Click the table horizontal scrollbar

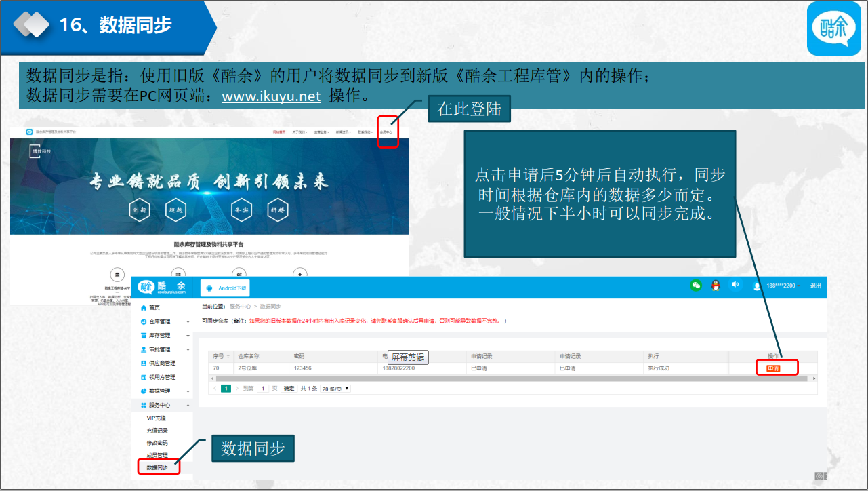513,378
